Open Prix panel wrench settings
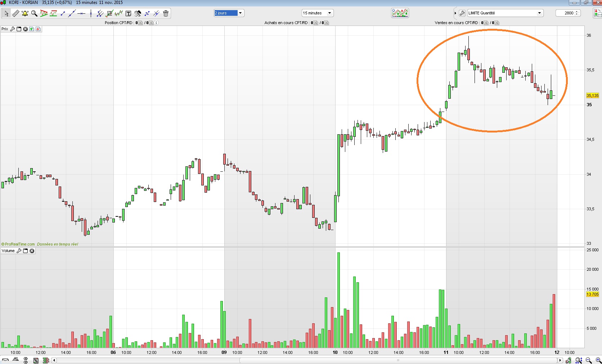602x364 pixels. (x=13, y=29)
